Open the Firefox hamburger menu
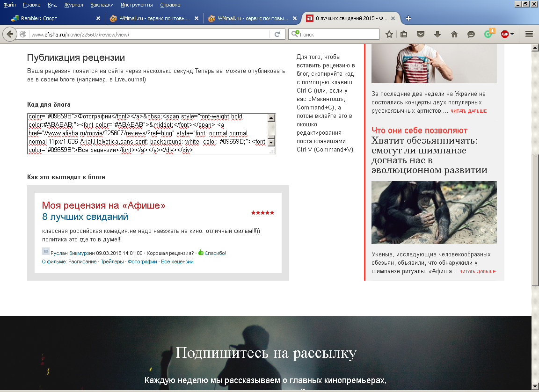 (529, 34)
